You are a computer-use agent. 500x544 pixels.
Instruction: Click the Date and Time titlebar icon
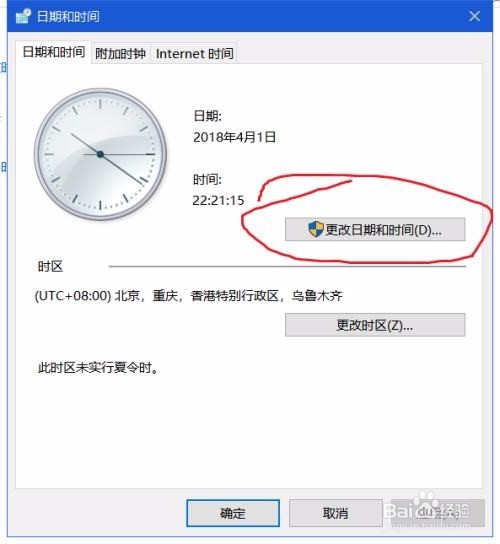pyautogui.click(x=23, y=16)
